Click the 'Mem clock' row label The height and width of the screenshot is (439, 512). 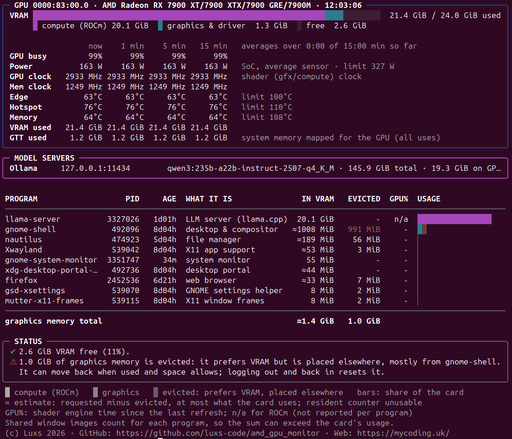tap(30, 87)
